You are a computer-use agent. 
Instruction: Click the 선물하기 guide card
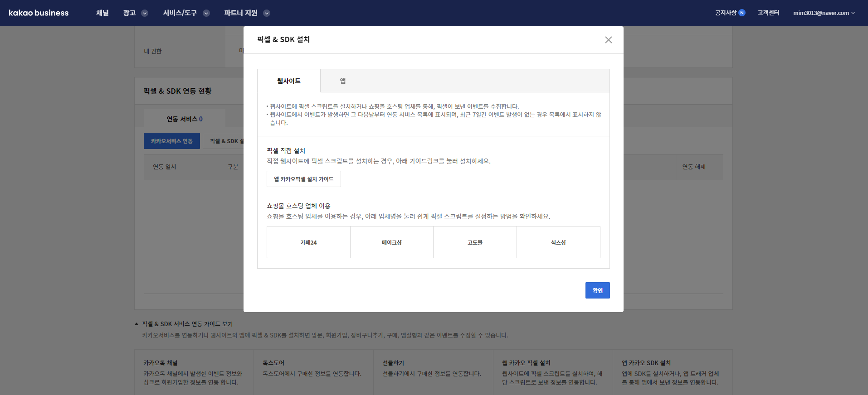coord(433,372)
